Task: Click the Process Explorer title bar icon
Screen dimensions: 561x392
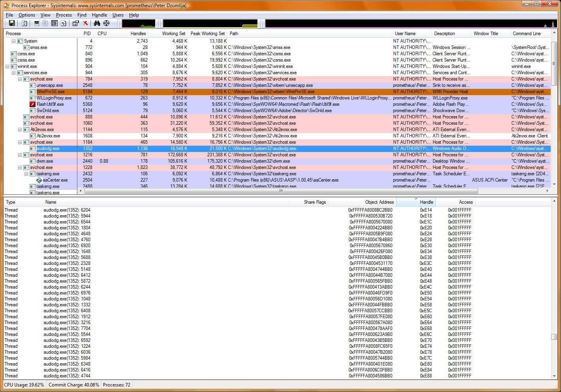Action: click(6, 5)
